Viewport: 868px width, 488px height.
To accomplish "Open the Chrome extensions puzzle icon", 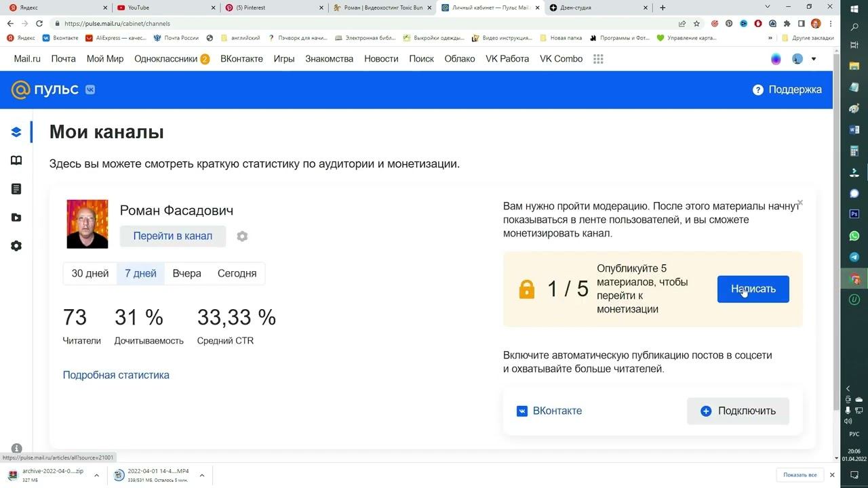I will [787, 24].
